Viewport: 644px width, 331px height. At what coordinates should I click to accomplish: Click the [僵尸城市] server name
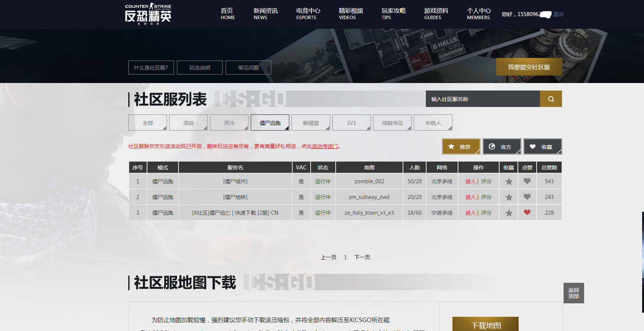point(235,181)
